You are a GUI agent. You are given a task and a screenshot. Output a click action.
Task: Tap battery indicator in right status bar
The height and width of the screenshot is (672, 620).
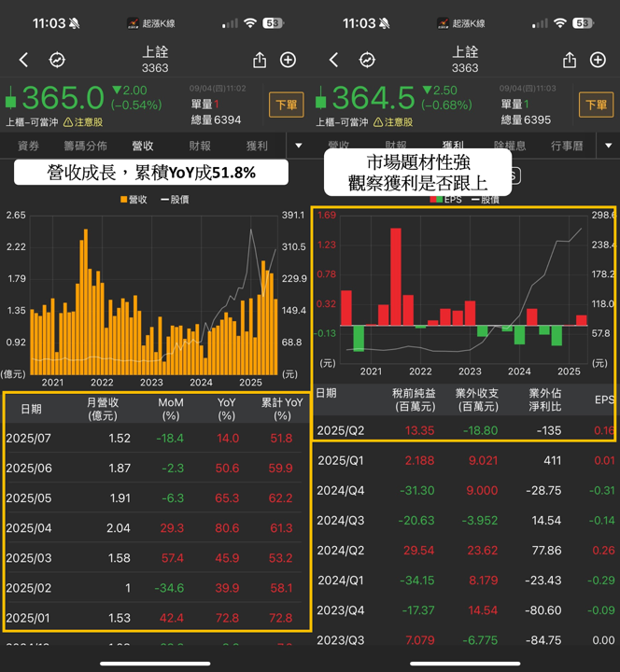pyautogui.click(x=584, y=23)
